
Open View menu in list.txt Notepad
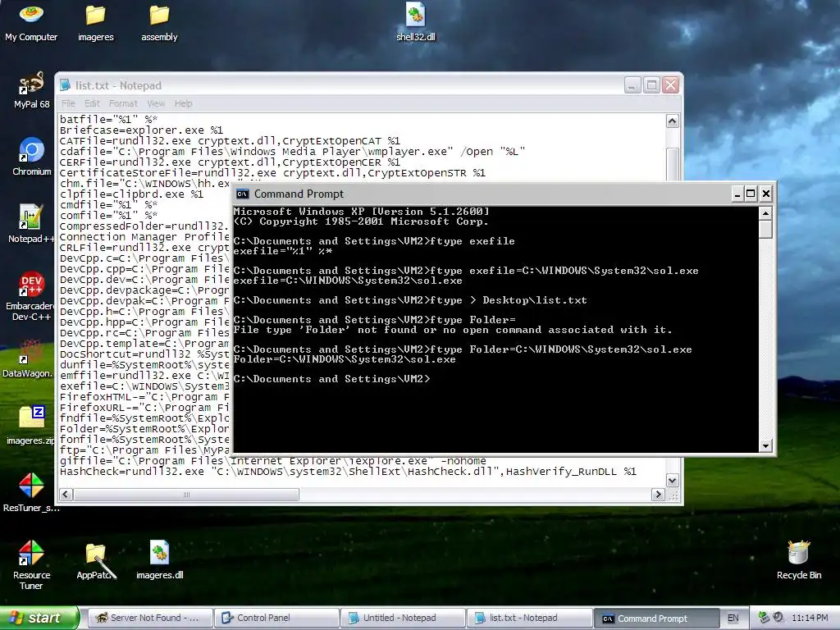[x=156, y=103]
